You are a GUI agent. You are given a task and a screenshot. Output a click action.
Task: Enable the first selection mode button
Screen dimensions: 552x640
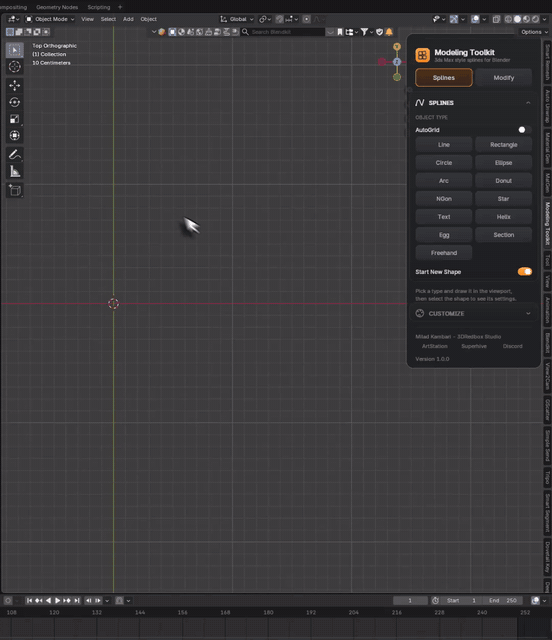tap(10, 32)
